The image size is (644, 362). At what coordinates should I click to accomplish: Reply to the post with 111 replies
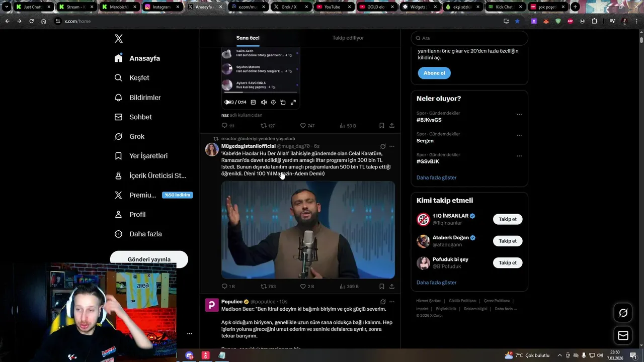tap(228, 126)
